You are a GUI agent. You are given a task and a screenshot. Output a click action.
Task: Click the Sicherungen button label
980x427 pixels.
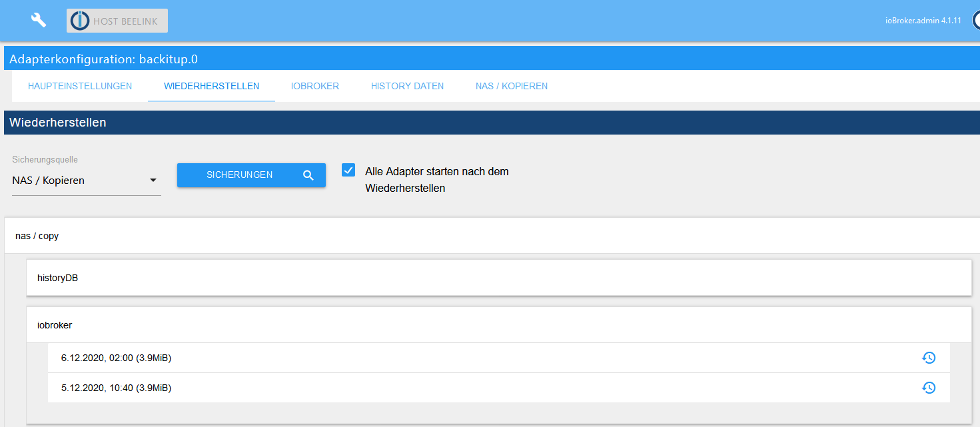click(240, 175)
